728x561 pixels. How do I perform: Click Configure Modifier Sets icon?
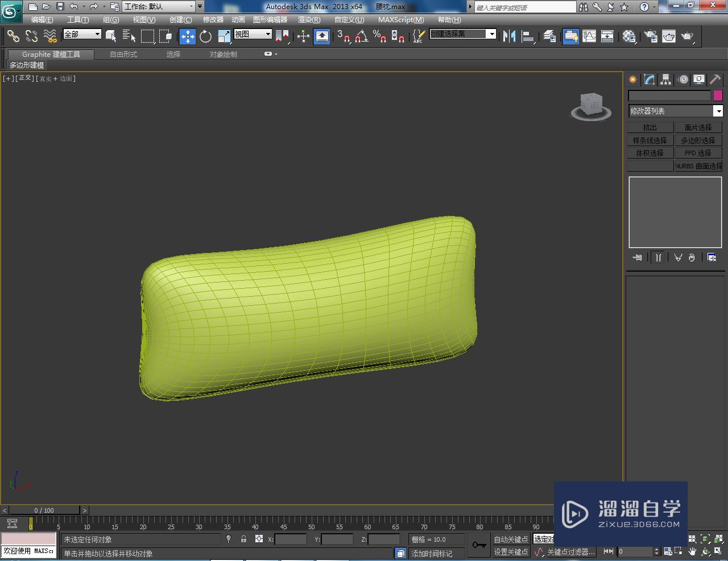coord(712,257)
